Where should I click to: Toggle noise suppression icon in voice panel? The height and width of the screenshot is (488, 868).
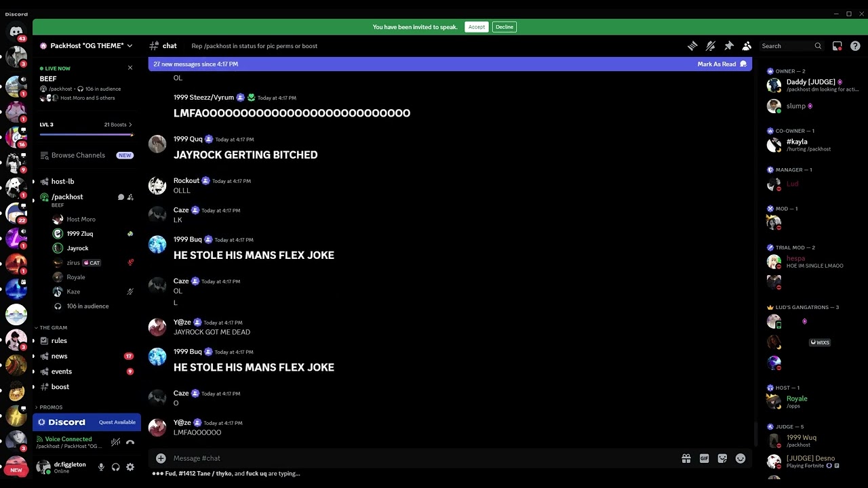pos(116,442)
